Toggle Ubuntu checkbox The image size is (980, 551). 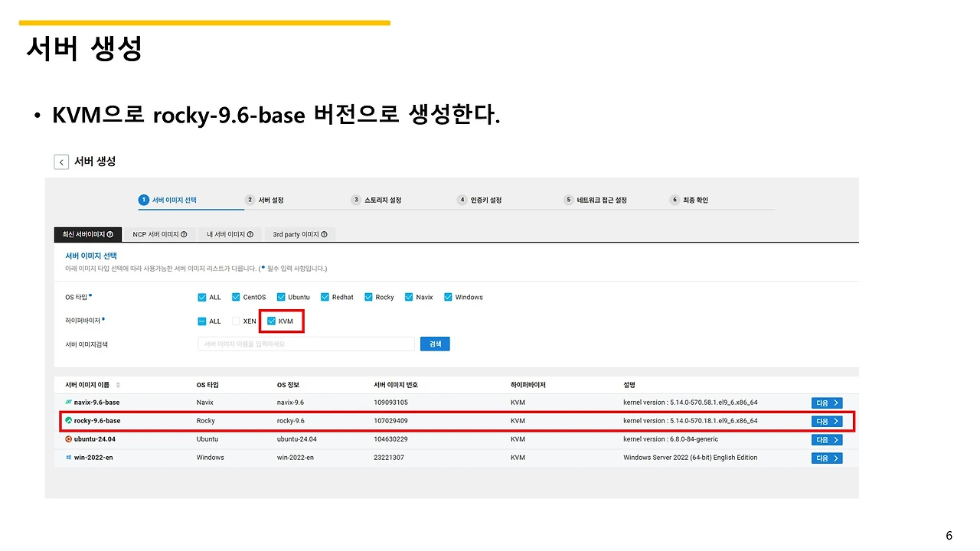281,297
